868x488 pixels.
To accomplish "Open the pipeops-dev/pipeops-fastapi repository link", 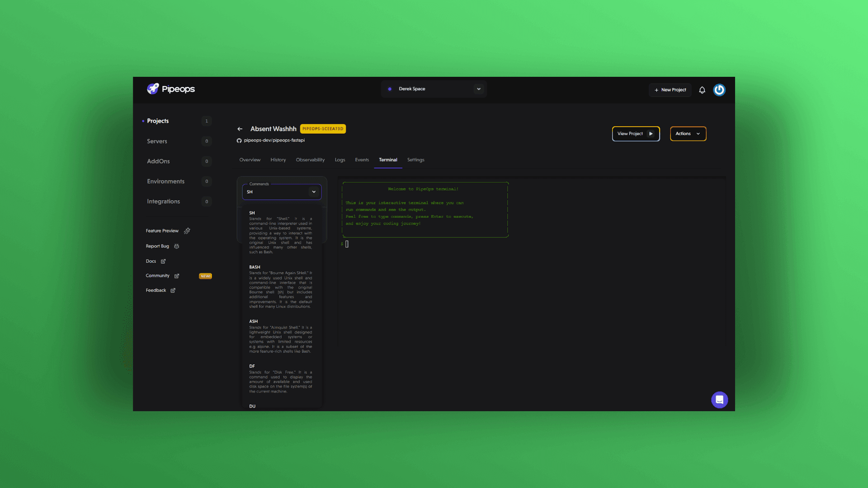I will pos(274,141).
